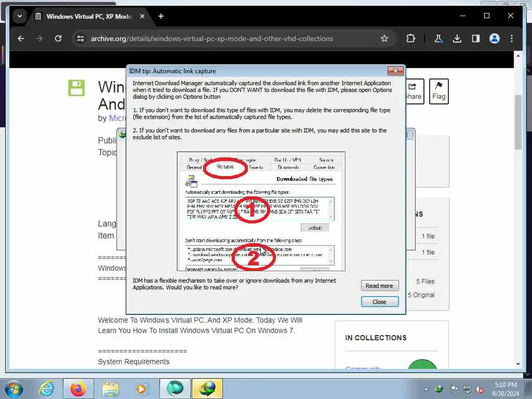Viewport: 532px width, 399px height.
Task: Click the '5 Files' entry in sidebar
Action: (425, 281)
